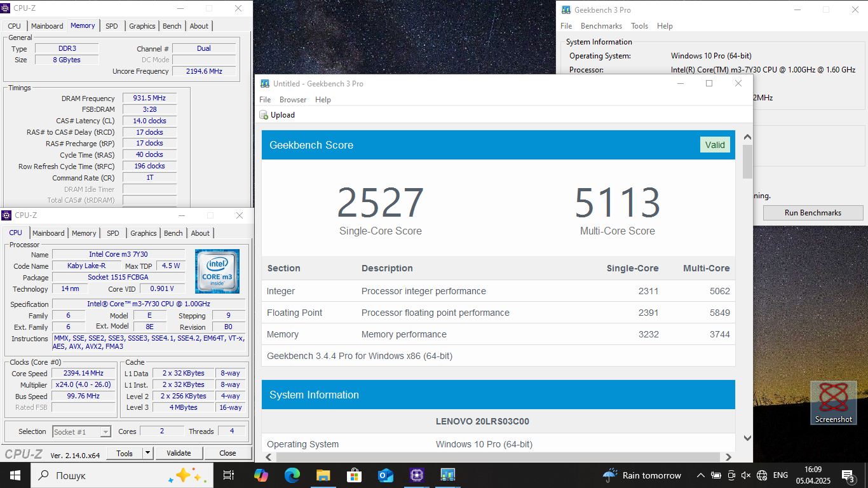The height and width of the screenshot is (488, 868).
Task: Click the CPU-Z title icon of the processor info window
Action: coord(6,215)
